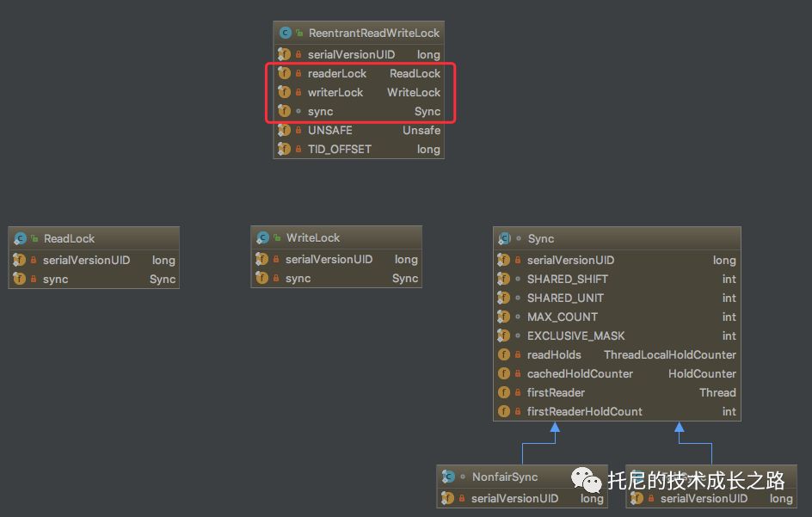This screenshot has height=517, width=812.
Task: Click the field icon of the TID_OFFSET row
Action: pyautogui.click(x=285, y=149)
